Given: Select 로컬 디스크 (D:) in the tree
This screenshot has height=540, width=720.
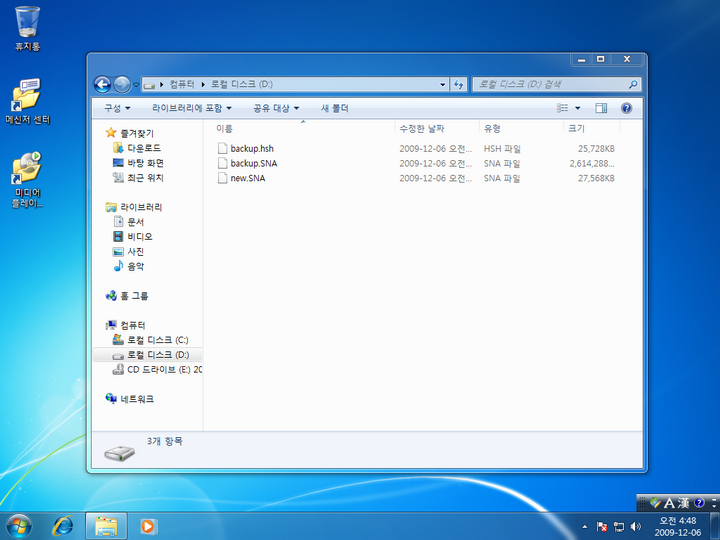Looking at the screenshot, I should (x=158, y=354).
